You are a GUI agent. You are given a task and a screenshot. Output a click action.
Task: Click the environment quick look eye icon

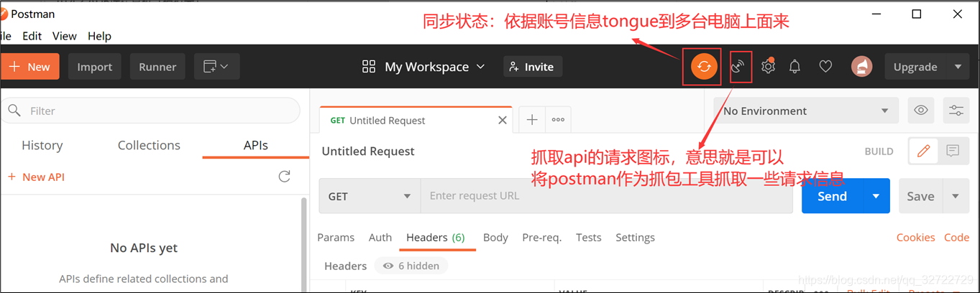pos(921,111)
